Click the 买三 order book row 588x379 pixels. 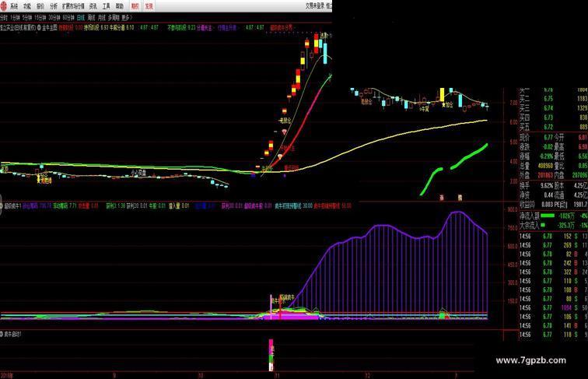point(554,108)
